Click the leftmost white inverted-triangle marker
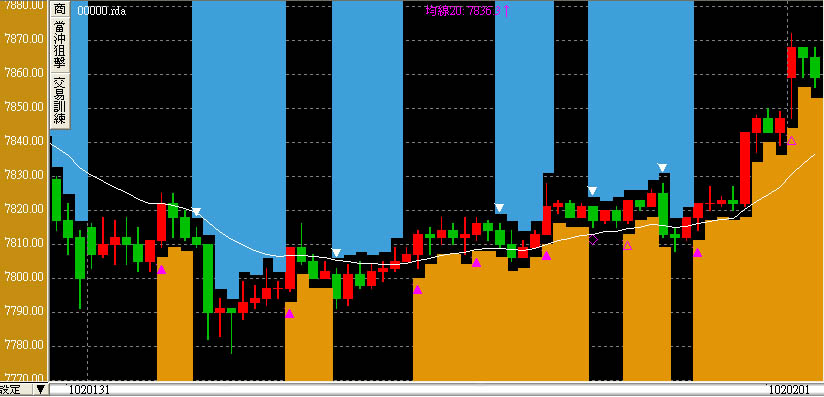This screenshot has height=397, width=824. (196, 212)
